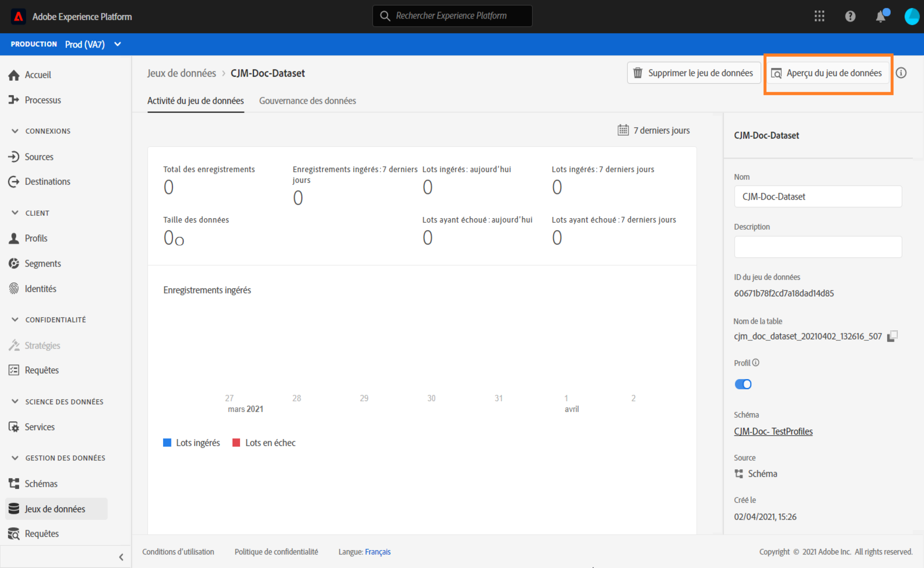Viewport: 924px width, 568px height.
Task: Click the Profil info icon
Action: pyautogui.click(x=756, y=363)
